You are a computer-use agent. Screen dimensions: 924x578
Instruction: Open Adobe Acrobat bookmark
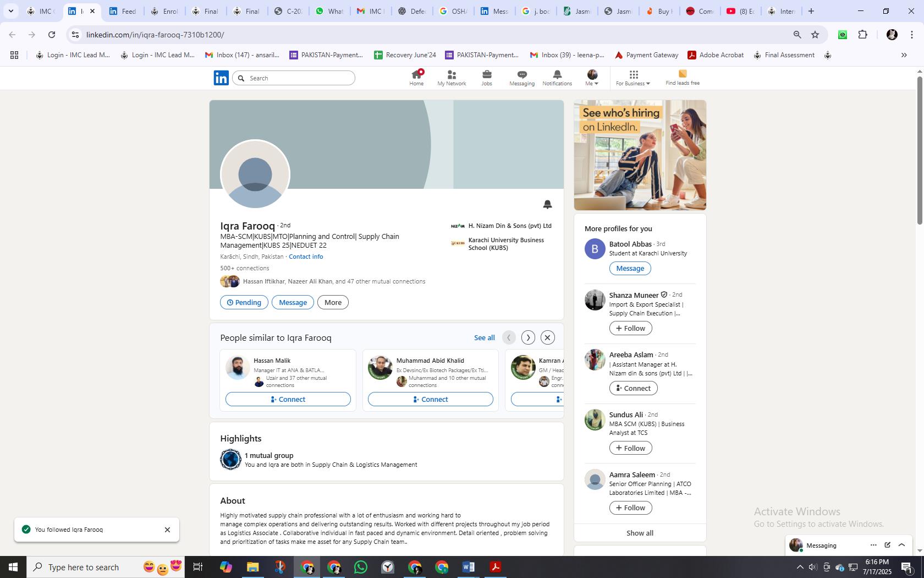(716, 55)
